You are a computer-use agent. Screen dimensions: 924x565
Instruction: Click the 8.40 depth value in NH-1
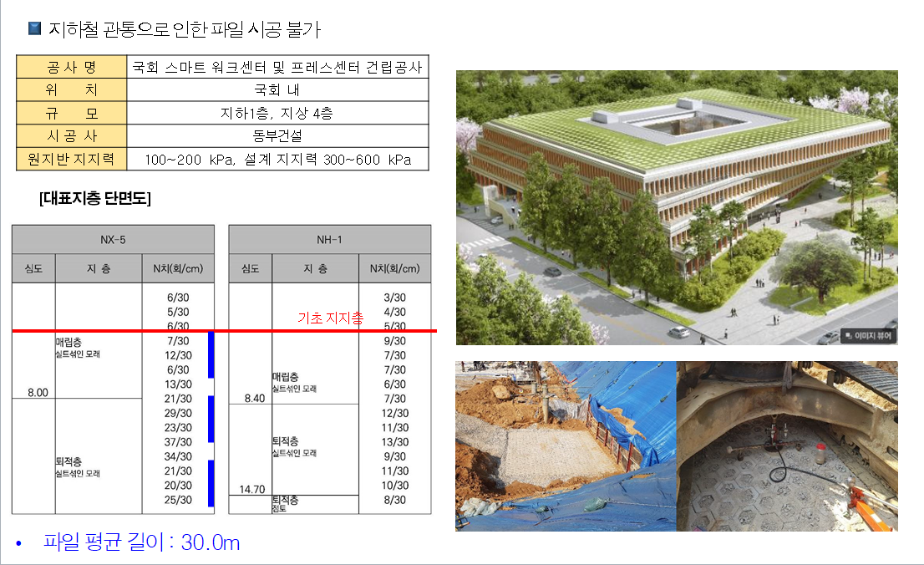click(x=255, y=398)
